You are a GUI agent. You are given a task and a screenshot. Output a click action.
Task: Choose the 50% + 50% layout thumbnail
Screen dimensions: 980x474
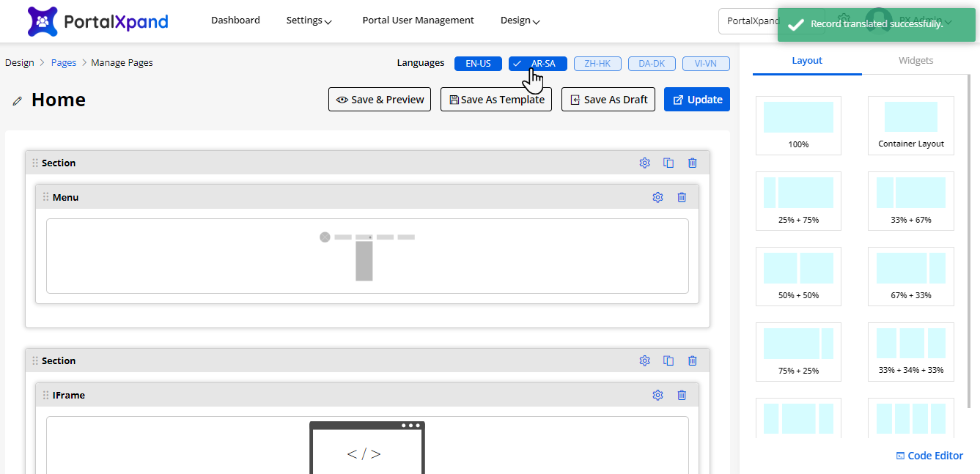[x=798, y=275]
